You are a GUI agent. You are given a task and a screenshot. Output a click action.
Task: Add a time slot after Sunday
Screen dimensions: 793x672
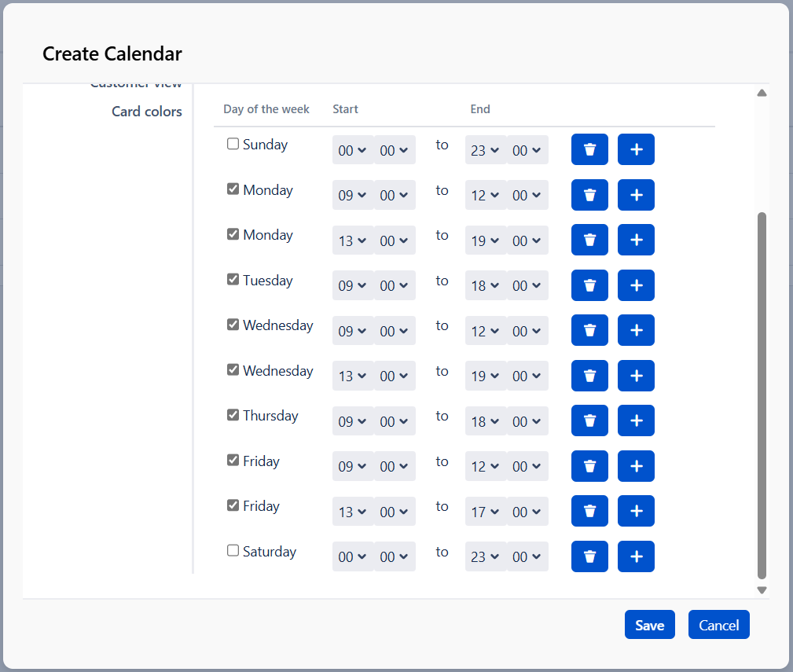pos(636,150)
